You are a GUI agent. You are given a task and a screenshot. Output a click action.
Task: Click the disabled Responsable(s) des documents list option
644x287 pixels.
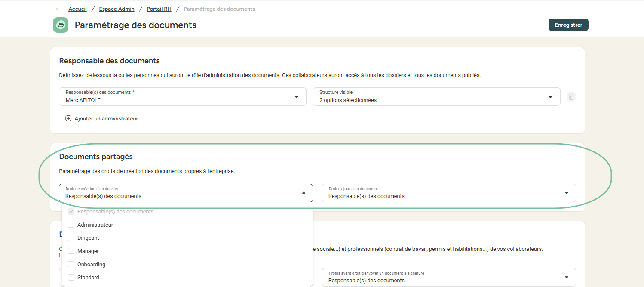115,212
